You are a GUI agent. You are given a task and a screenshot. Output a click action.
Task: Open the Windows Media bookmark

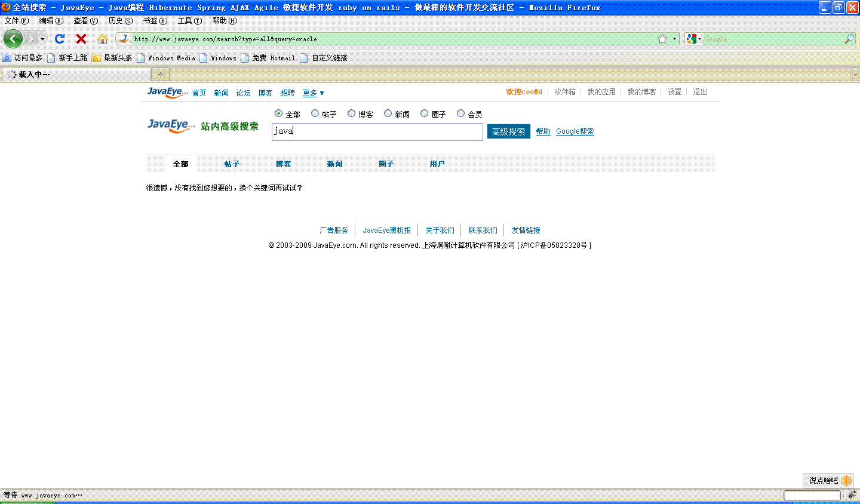tap(167, 58)
